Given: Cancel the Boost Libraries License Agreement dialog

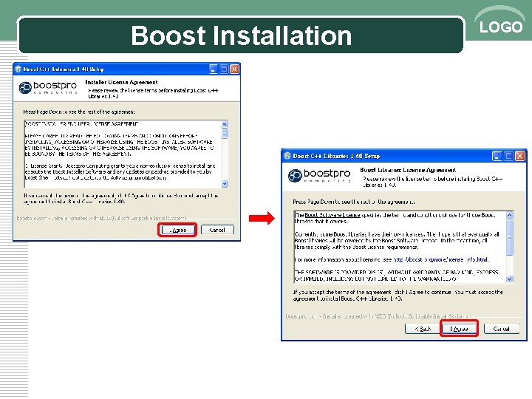Looking at the screenshot, I should (502, 328).
